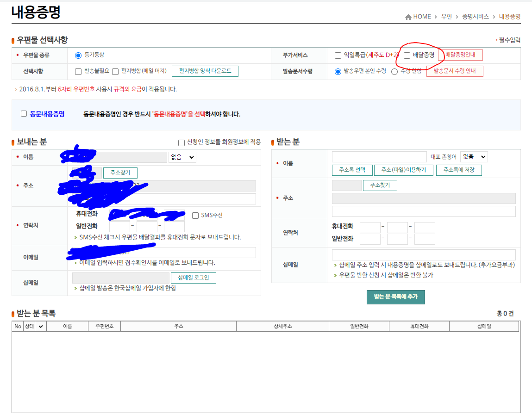Click the 상세주소 column header
The height and width of the screenshot is (414, 532).
pos(282,327)
